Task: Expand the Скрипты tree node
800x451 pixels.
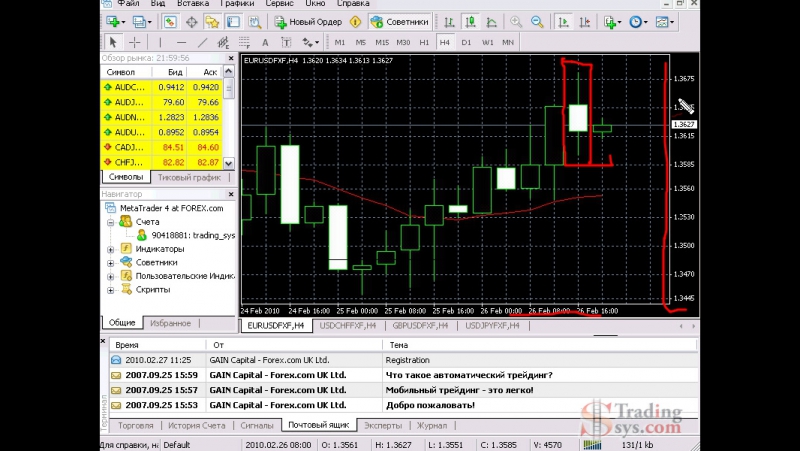Action: 110,290
